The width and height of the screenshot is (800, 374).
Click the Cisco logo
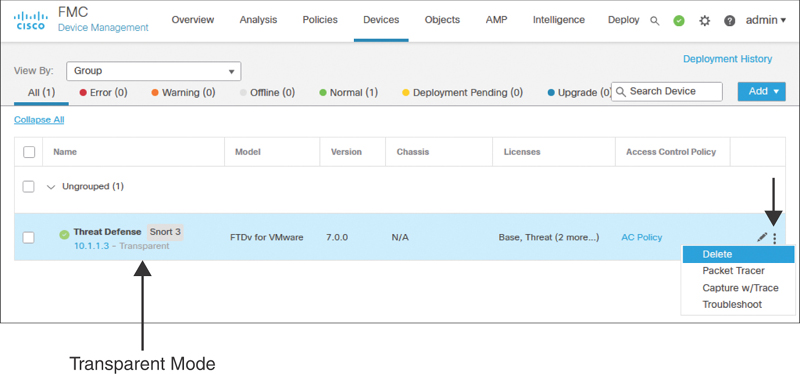(x=31, y=20)
